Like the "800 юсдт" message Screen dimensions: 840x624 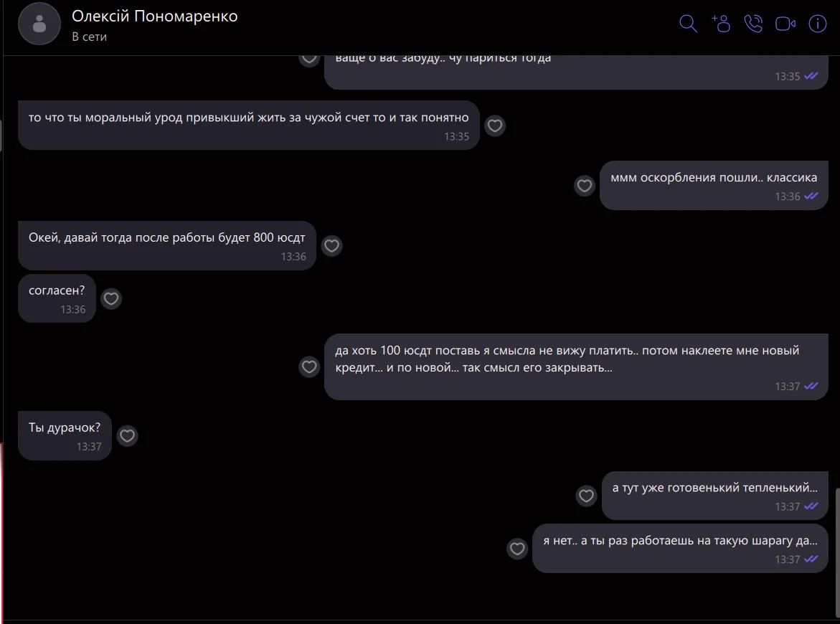click(331, 246)
